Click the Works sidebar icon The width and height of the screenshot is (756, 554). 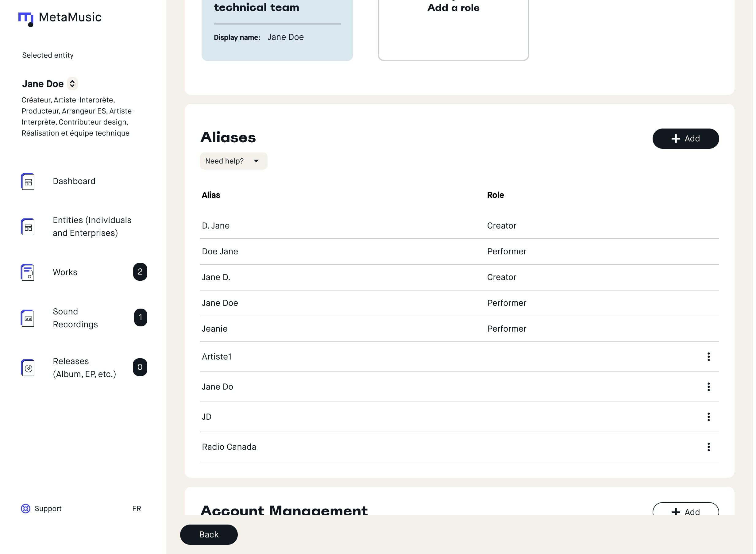pyautogui.click(x=28, y=272)
